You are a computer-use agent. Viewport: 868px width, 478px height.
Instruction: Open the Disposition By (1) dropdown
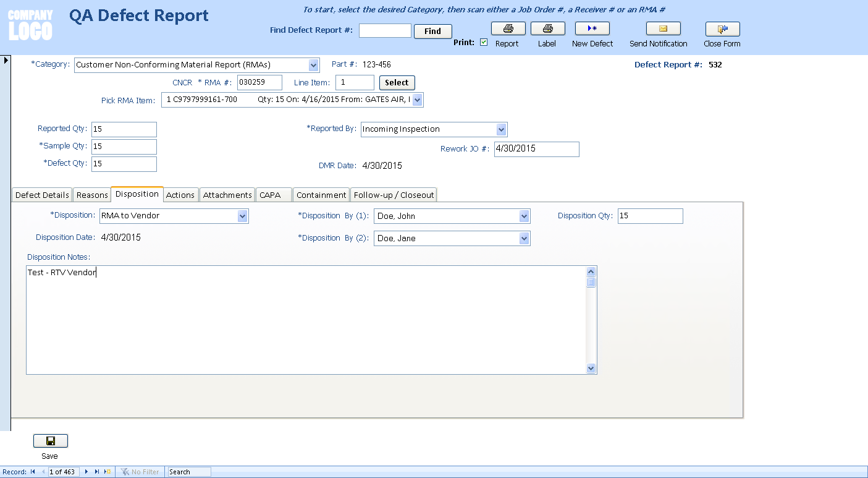coord(525,216)
